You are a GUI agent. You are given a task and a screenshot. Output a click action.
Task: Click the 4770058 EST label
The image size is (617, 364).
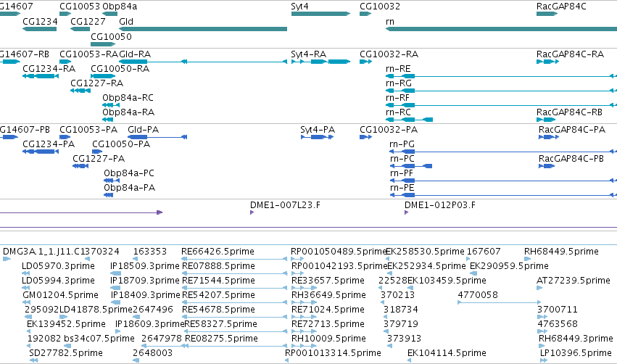[478, 295]
